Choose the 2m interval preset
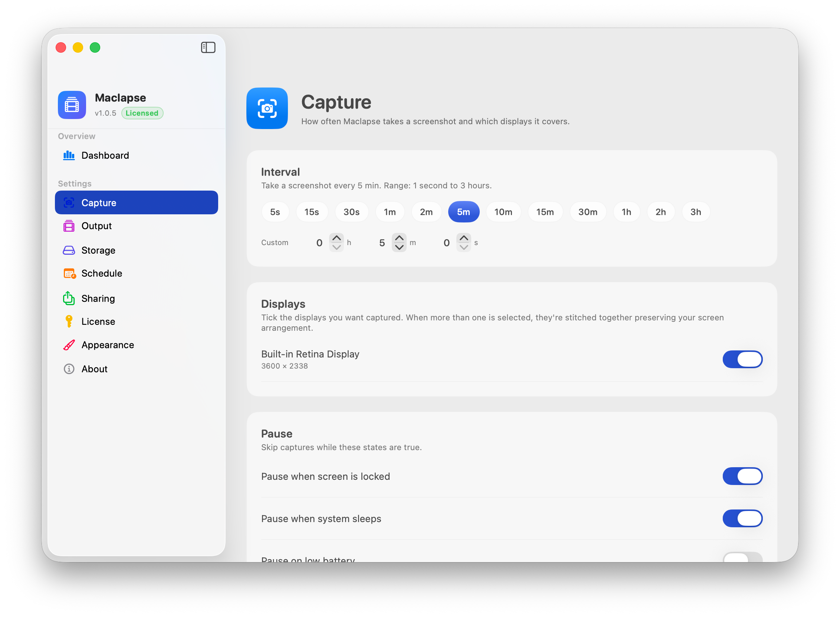Image resolution: width=840 pixels, height=617 pixels. click(427, 212)
